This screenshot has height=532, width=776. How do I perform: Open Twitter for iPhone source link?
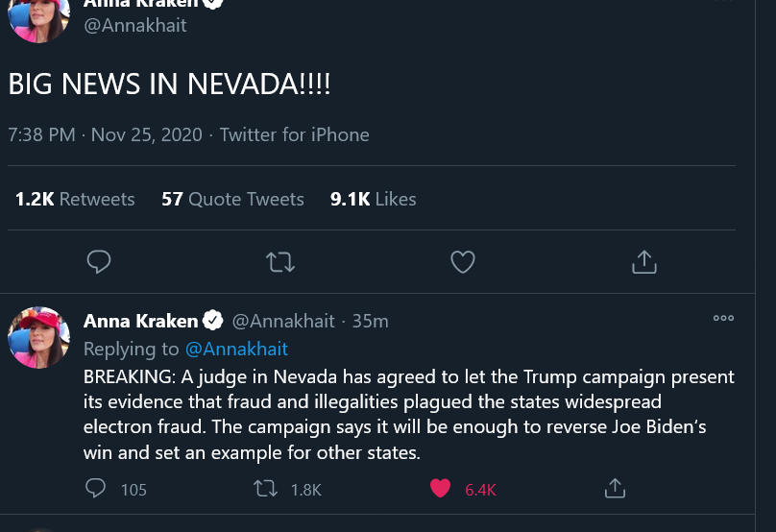click(x=294, y=134)
